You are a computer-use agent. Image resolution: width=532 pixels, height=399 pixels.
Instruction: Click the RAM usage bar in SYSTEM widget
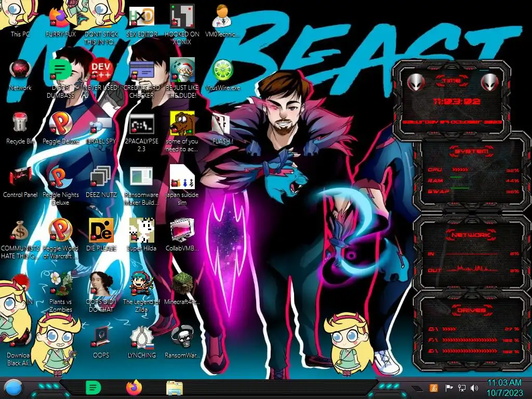coord(456,177)
